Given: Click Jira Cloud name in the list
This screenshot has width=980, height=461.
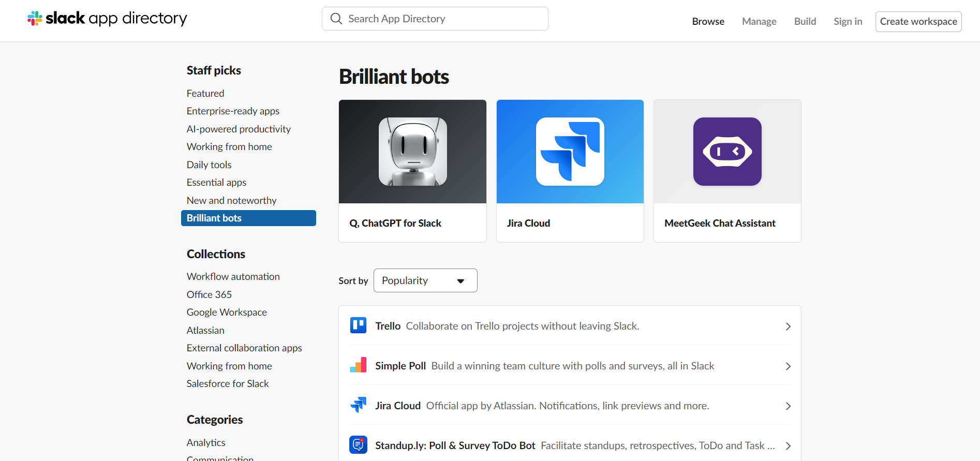Looking at the screenshot, I should [398, 406].
